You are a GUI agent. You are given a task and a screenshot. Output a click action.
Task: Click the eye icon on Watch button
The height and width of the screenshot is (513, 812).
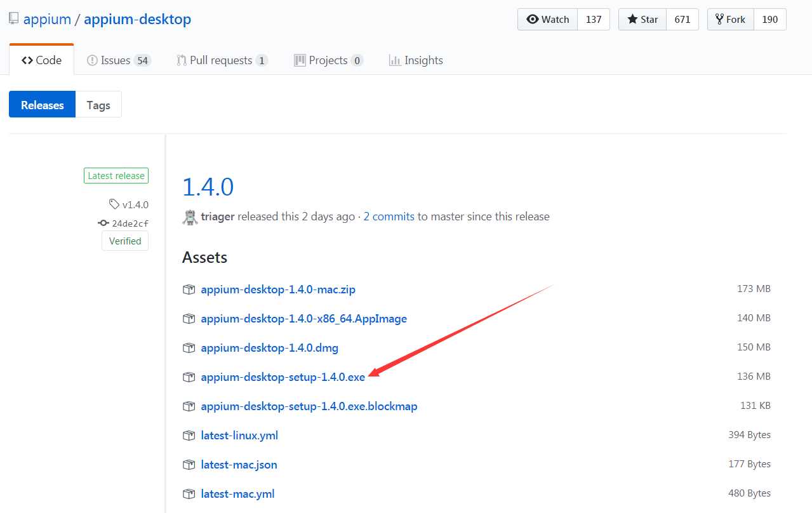[532, 19]
